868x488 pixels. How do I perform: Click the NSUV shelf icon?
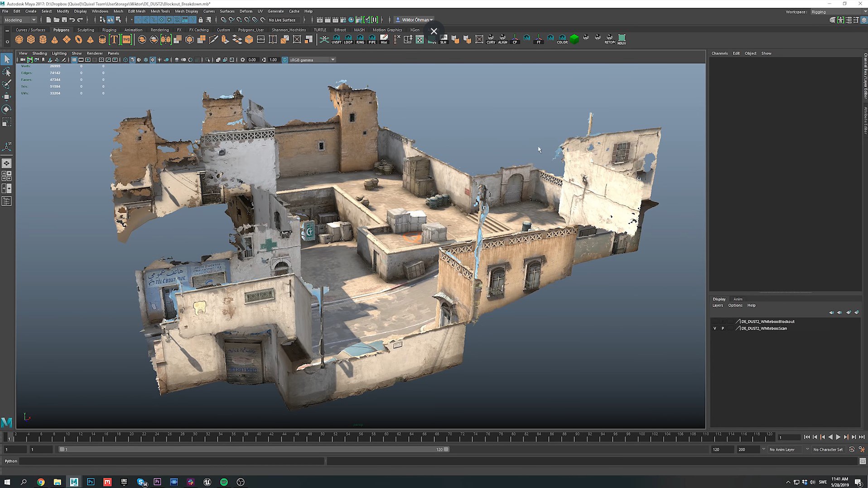(x=622, y=40)
